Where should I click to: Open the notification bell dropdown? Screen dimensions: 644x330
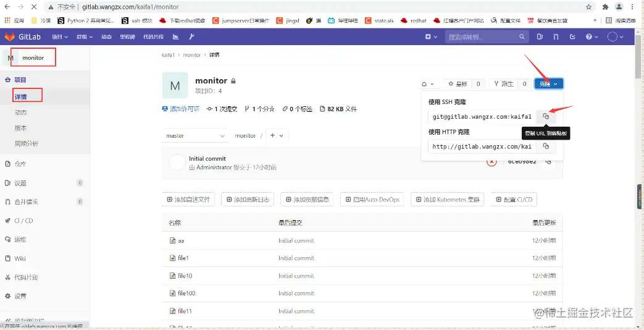[427, 84]
